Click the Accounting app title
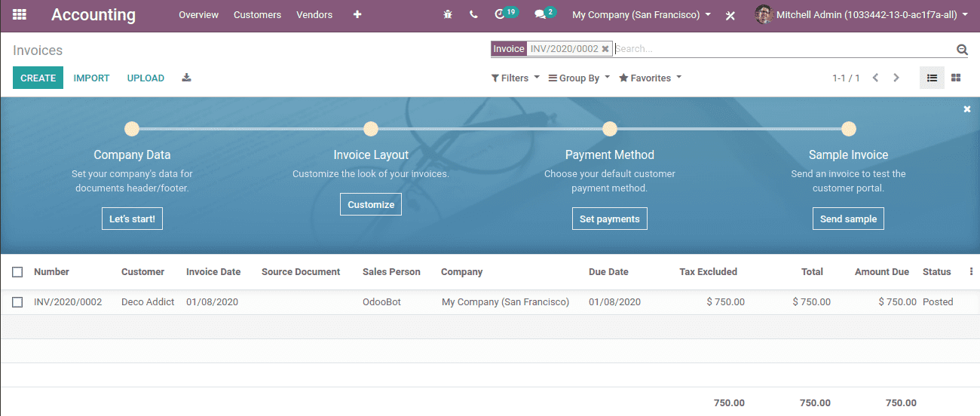 click(x=93, y=14)
